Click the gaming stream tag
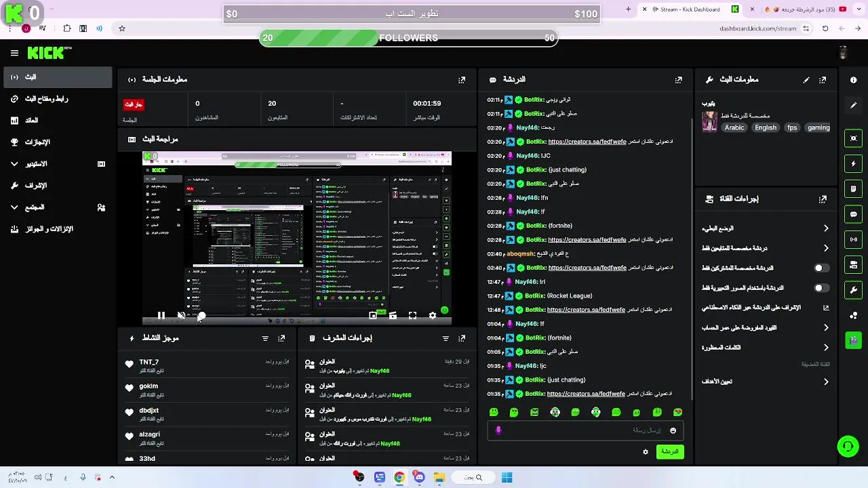The height and width of the screenshot is (488, 868). (818, 127)
